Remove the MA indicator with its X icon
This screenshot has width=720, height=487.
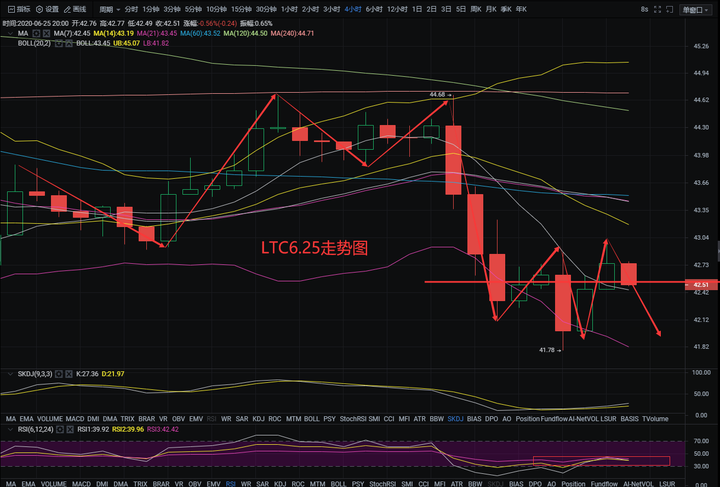[46, 34]
